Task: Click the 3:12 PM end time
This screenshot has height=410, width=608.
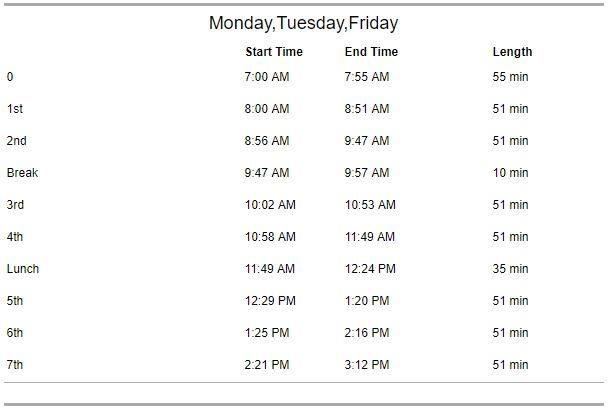Action: (367, 365)
